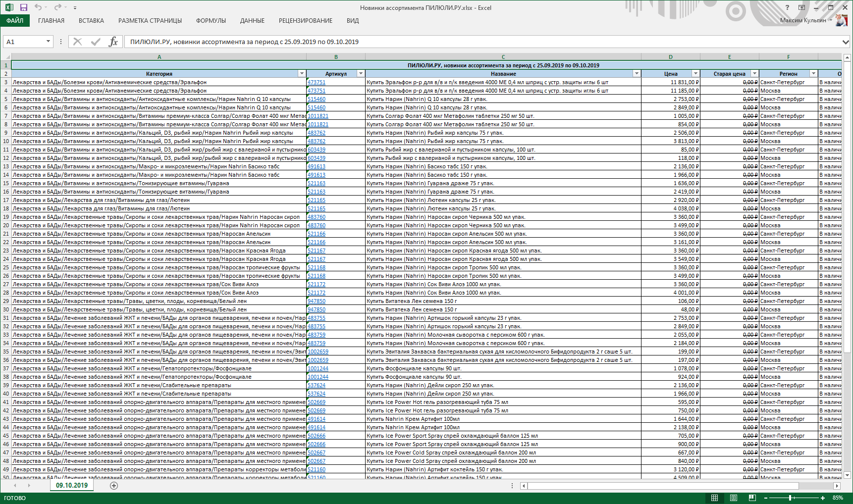Open the Категория filter dropdown
Viewport: 853px width, 504px height.
coord(302,73)
